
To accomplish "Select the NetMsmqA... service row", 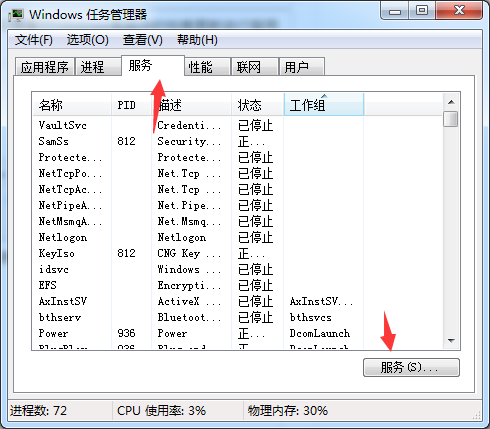I will tap(237, 221).
